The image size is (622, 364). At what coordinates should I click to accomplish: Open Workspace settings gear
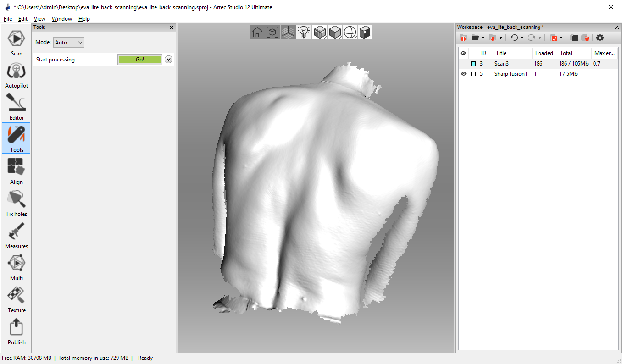(x=600, y=38)
